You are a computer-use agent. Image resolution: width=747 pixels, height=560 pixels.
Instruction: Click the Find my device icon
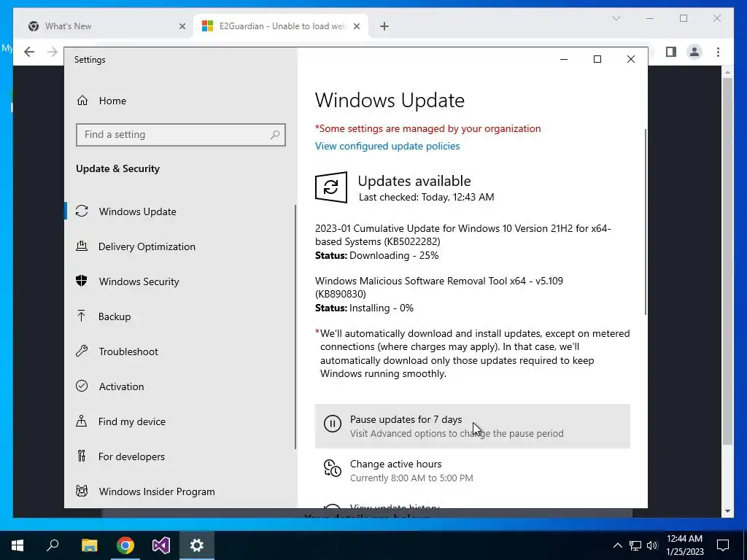tap(82, 421)
